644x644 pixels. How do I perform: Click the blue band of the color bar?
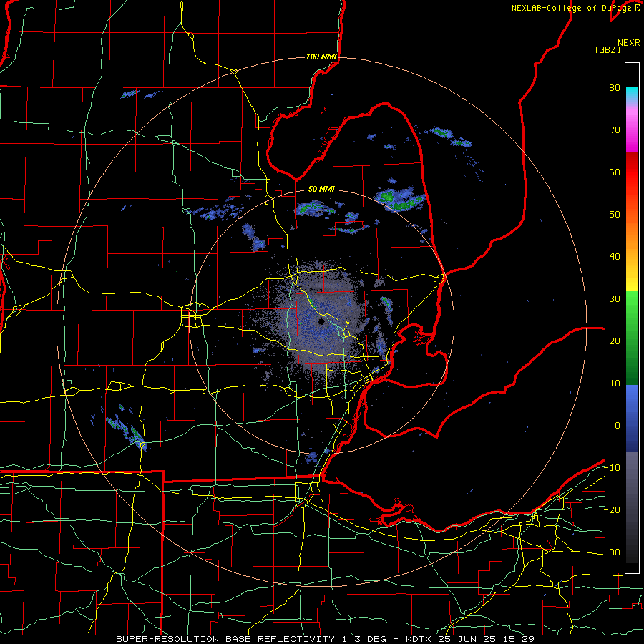[632, 419]
